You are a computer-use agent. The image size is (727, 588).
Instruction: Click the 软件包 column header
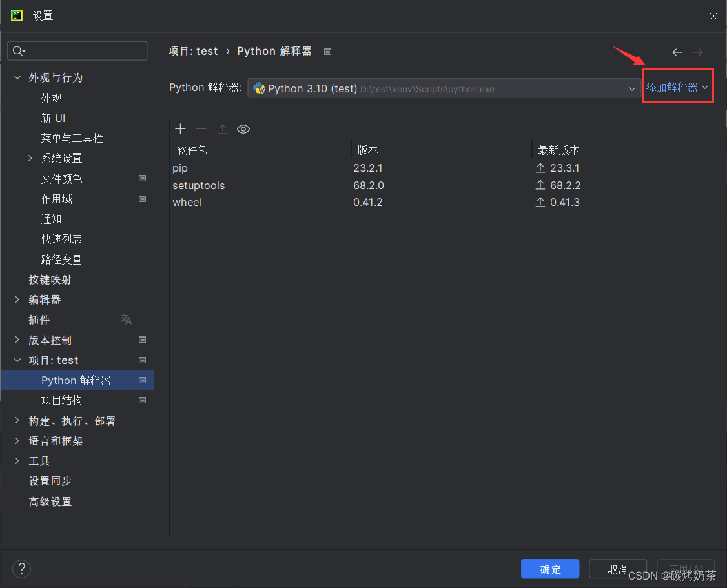coord(260,150)
